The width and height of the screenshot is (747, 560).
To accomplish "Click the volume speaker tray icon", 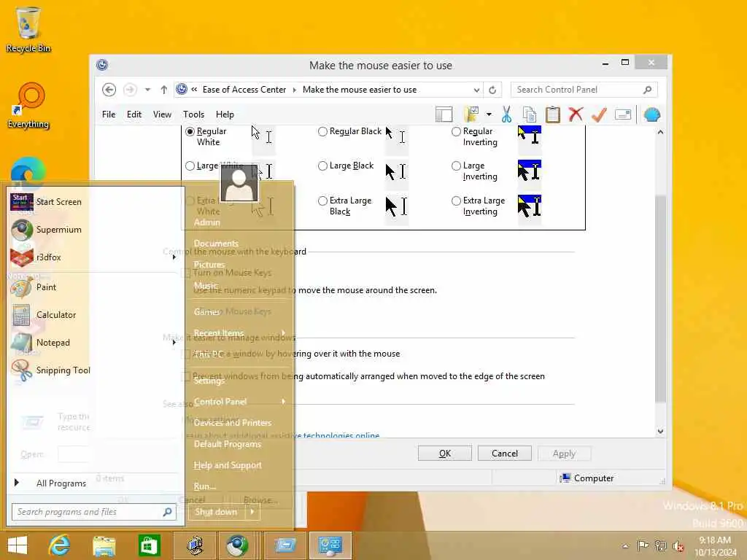I will pyautogui.click(x=678, y=546).
